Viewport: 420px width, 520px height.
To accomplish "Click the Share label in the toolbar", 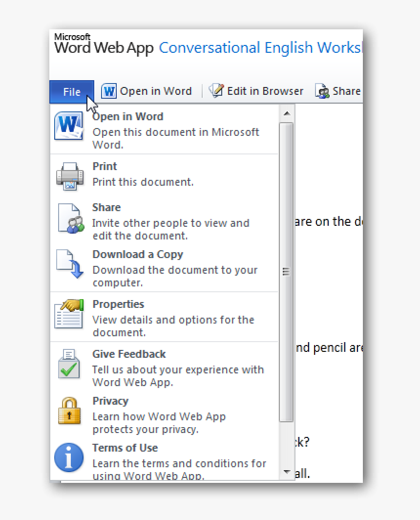I will (x=346, y=91).
